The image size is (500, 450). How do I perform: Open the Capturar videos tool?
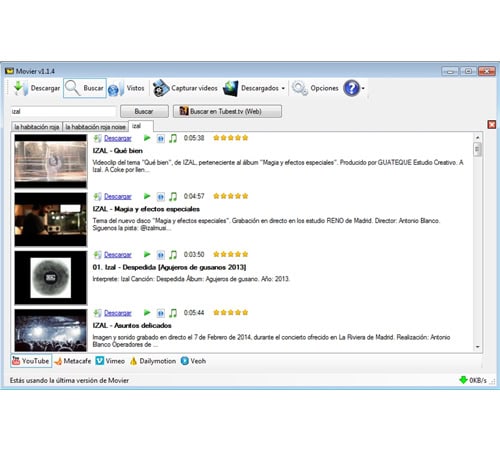pos(185,88)
